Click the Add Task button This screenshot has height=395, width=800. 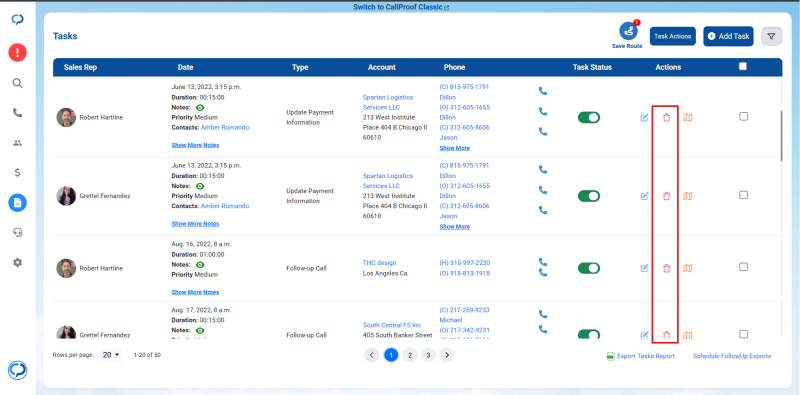coord(728,36)
